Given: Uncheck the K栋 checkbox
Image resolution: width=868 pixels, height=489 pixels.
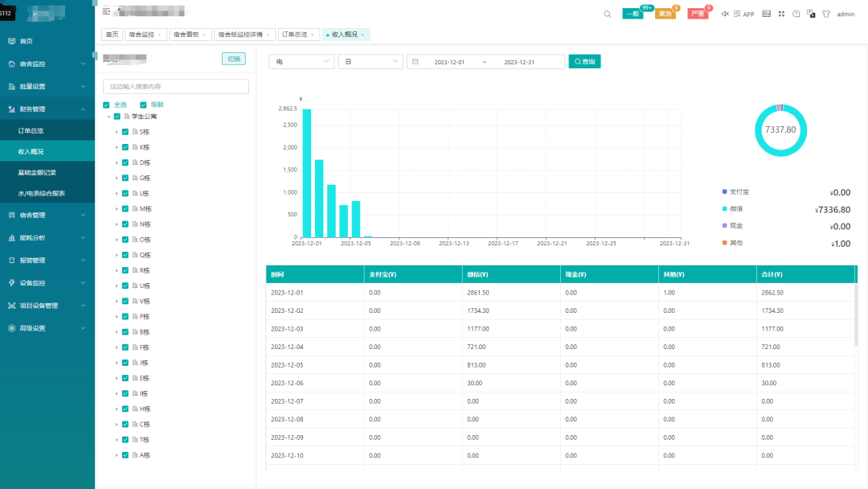Looking at the screenshot, I should pos(125,147).
